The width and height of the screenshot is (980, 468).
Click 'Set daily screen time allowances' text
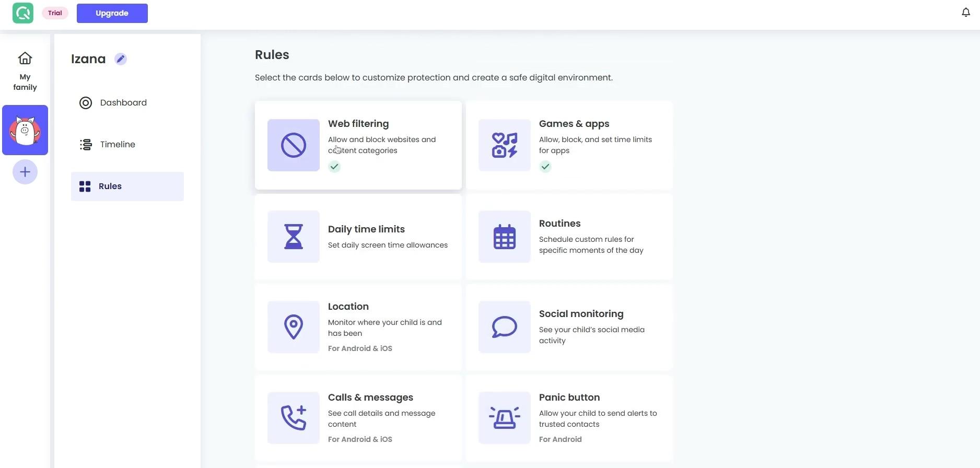click(388, 245)
